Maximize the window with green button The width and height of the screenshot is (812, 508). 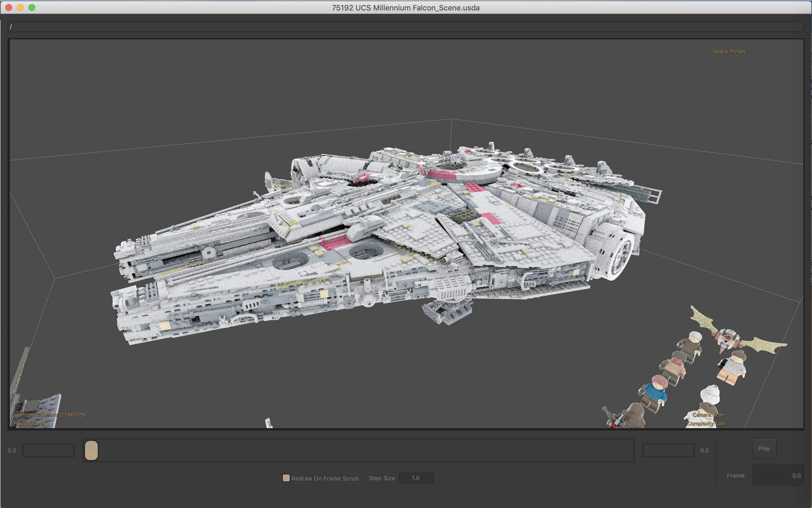point(32,8)
